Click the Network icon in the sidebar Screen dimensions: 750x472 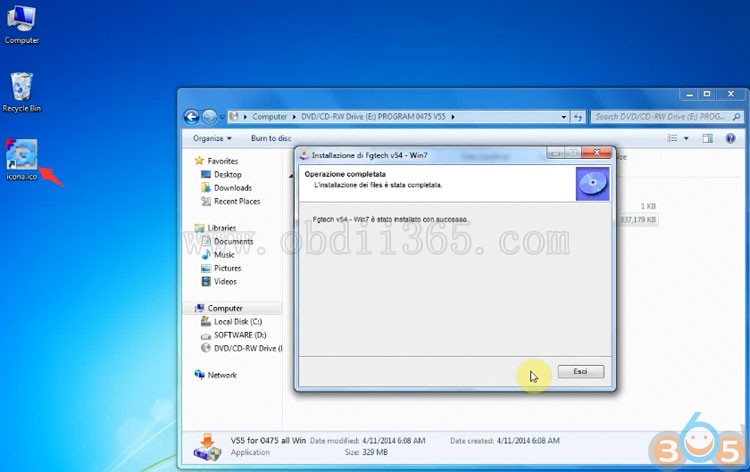coord(199,375)
